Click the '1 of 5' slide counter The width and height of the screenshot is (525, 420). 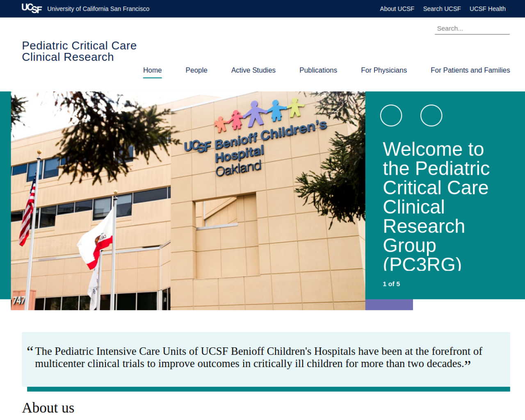coord(391,284)
